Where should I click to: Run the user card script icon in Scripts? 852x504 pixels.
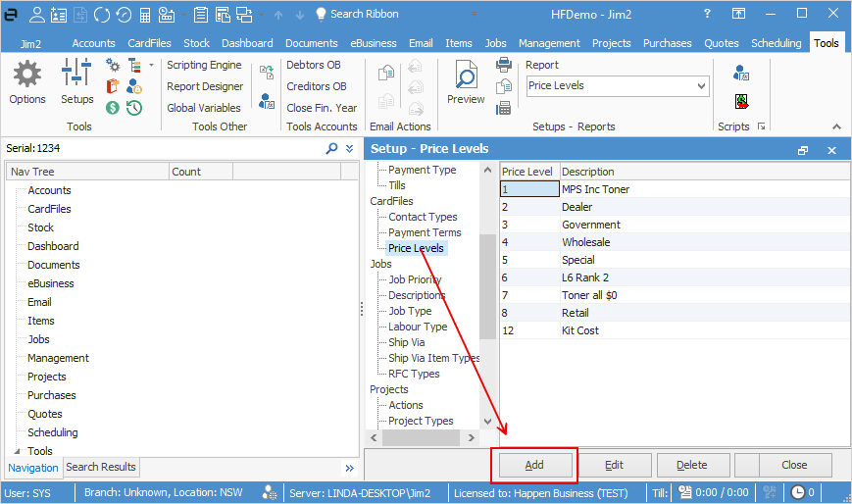[741, 73]
